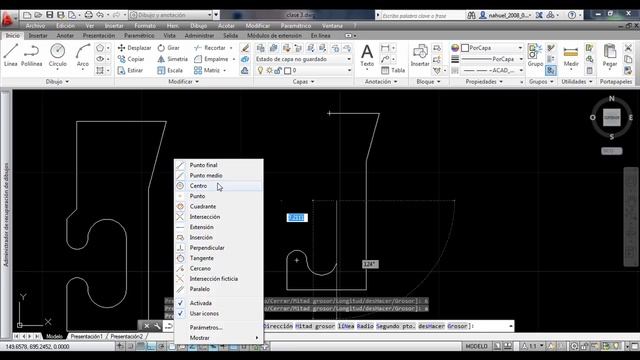Screen dimensions: 640x360
Task: Select the Línea draw tool
Action: tap(11, 55)
